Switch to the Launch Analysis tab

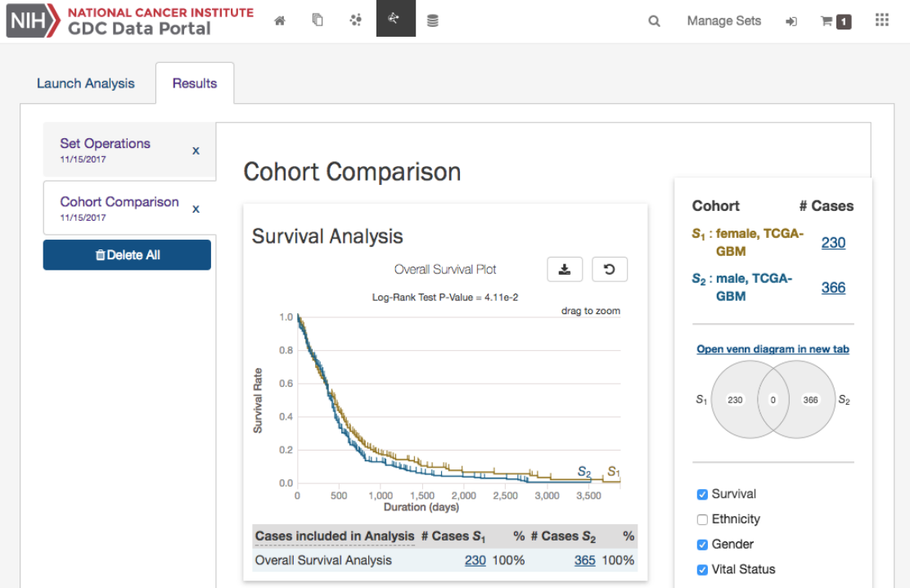click(x=86, y=83)
